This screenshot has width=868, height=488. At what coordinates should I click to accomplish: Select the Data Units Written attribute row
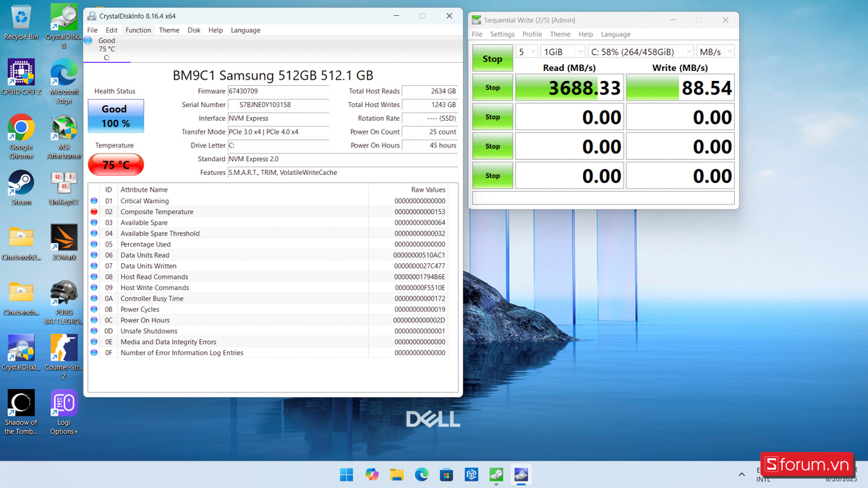tap(268, 266)
